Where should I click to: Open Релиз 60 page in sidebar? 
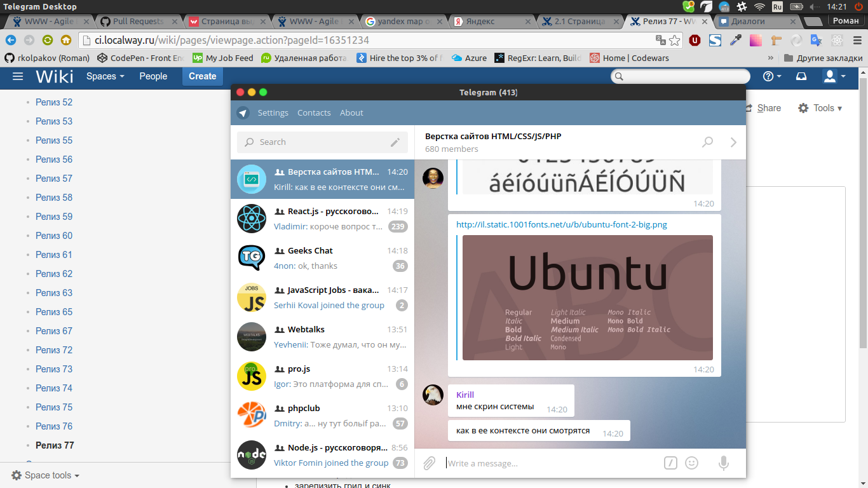[x=54, y=236]
